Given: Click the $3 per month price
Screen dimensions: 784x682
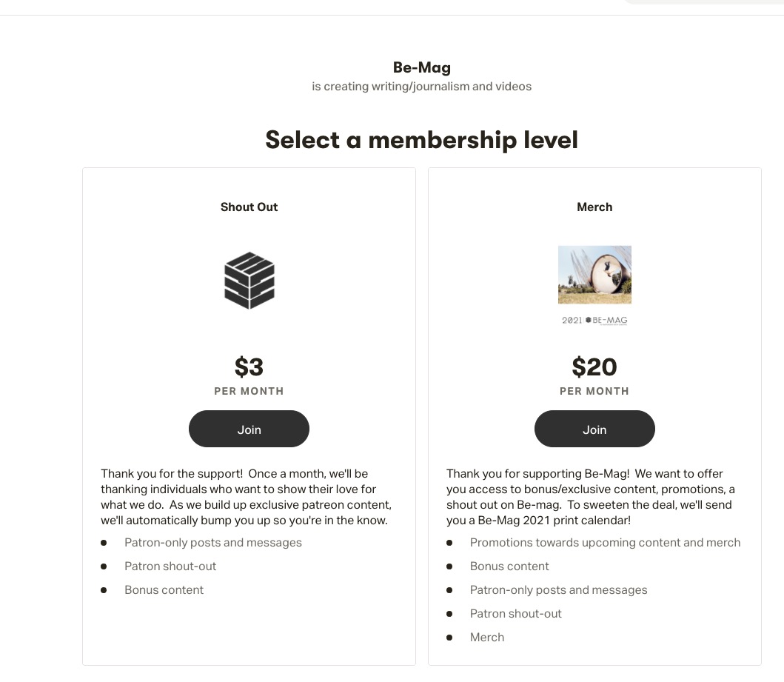Looking at the screenshot, I should tap(249, 367).
